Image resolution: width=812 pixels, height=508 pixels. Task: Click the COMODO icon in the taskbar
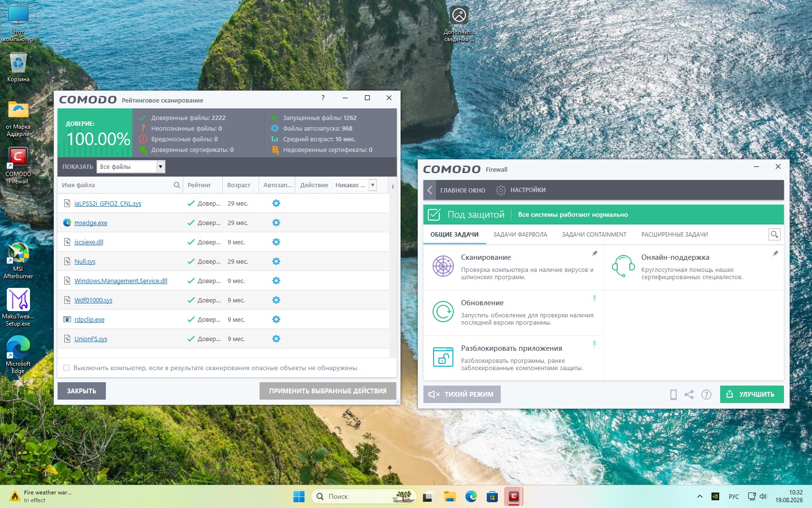(514, 496)
